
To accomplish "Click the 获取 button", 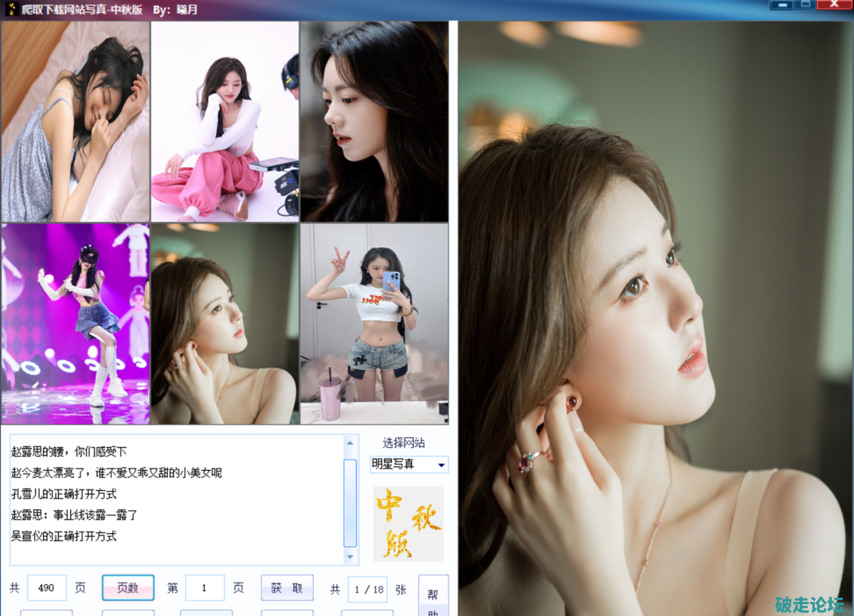I will click(x=287, y=588).
